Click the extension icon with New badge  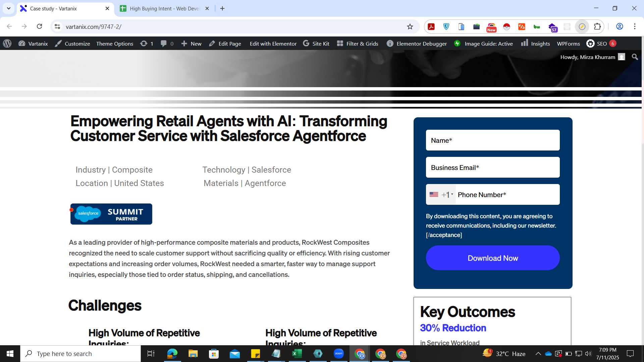tap(491, 27)
